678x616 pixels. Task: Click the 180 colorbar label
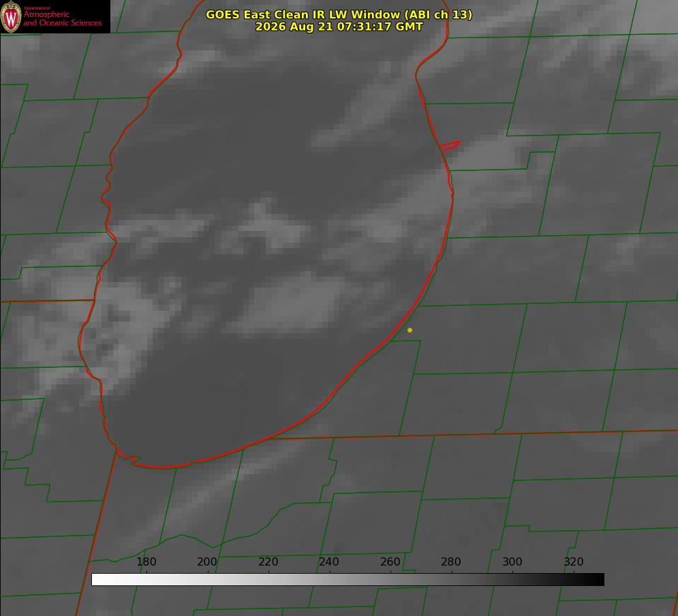click(146, 561)
